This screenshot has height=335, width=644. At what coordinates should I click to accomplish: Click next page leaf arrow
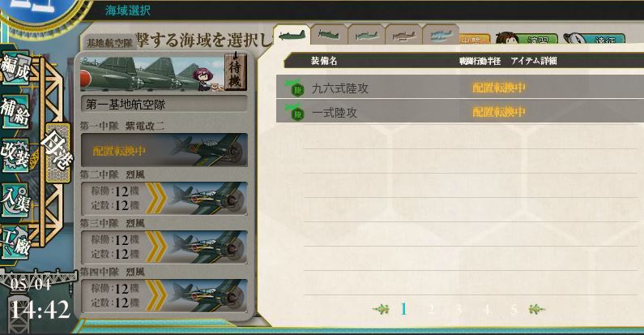pos(537,309)
